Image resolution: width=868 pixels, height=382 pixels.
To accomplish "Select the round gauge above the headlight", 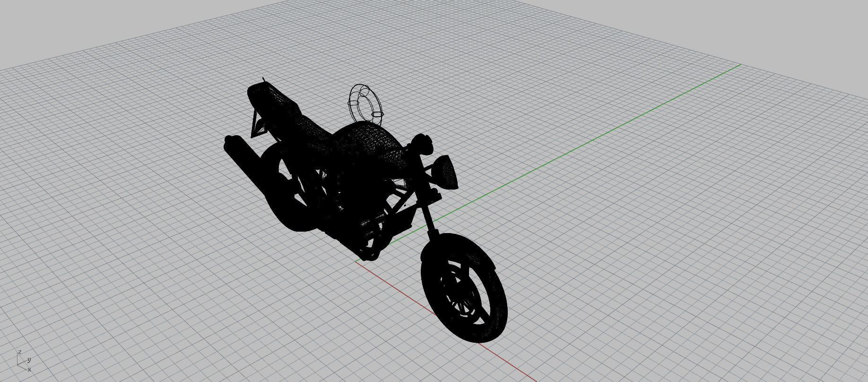I will pos(422,144).
